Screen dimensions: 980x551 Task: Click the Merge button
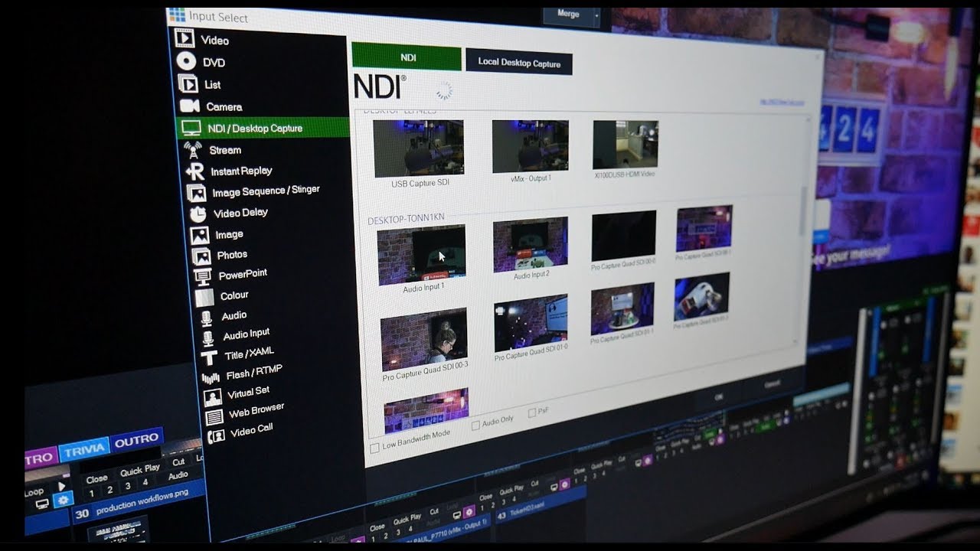tap(568, 15)
